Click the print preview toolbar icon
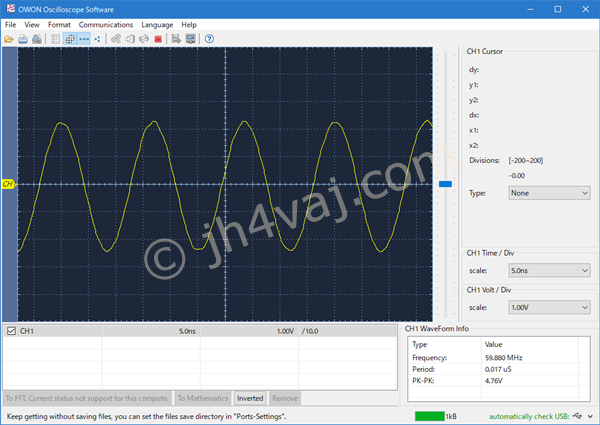Screen dimensions: 600x425 (x=37, y=39)
